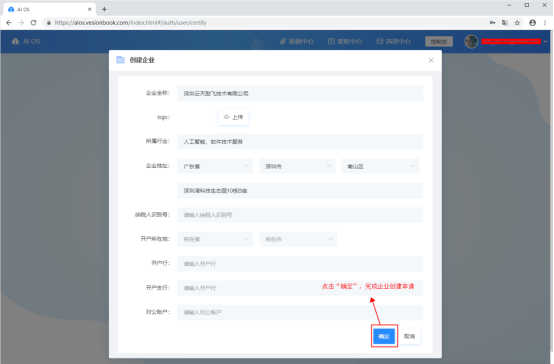Click the 对公账户 input field
This screenshot has width=554, height=364.
(x=300, y=312)
